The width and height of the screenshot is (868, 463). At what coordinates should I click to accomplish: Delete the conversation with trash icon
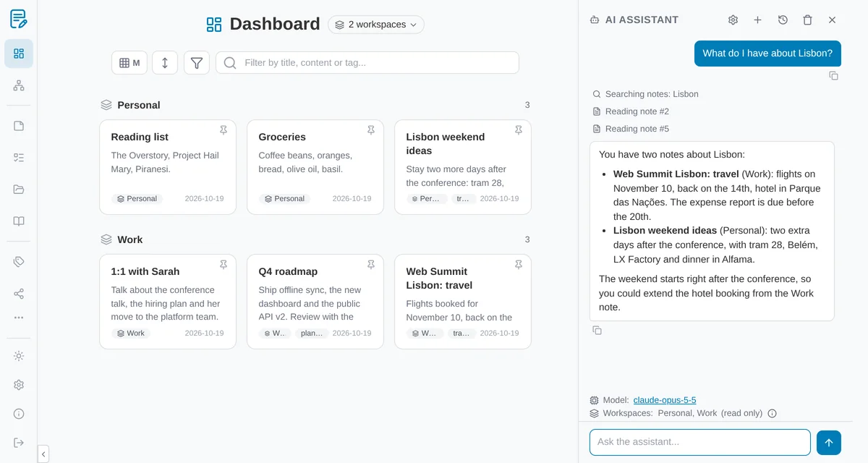click(807, 20)
